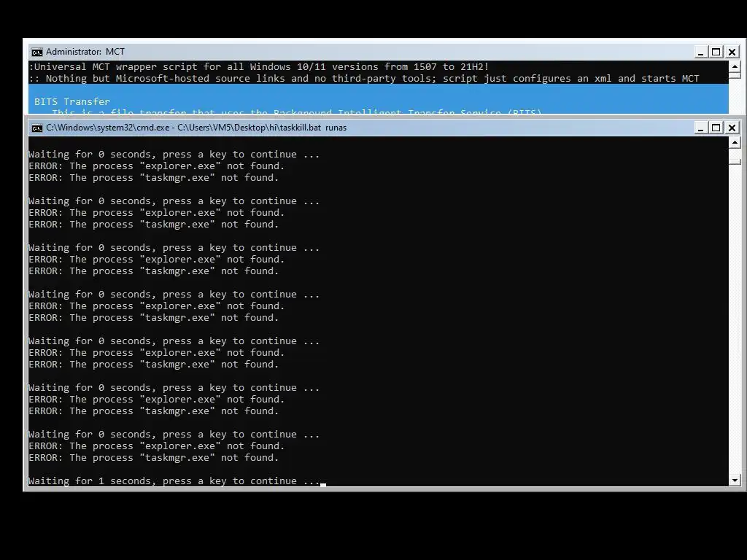Image resolution: width=747 pixels, height=560 pixels.
Task: Click scroll-up arrow in taskkill.bat window
Action: tap(735, 142)
